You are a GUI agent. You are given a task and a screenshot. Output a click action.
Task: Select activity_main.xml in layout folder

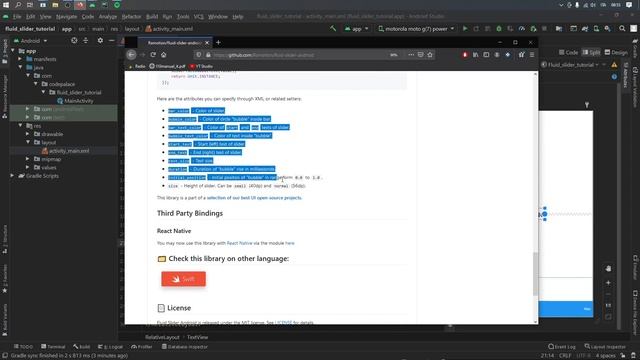tap(65, 151)
